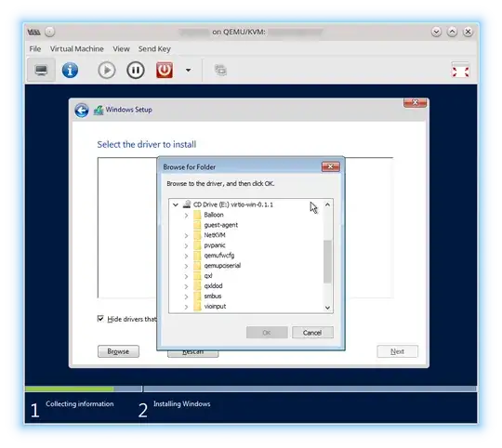Go back in Windows Setup

point(82,111)
